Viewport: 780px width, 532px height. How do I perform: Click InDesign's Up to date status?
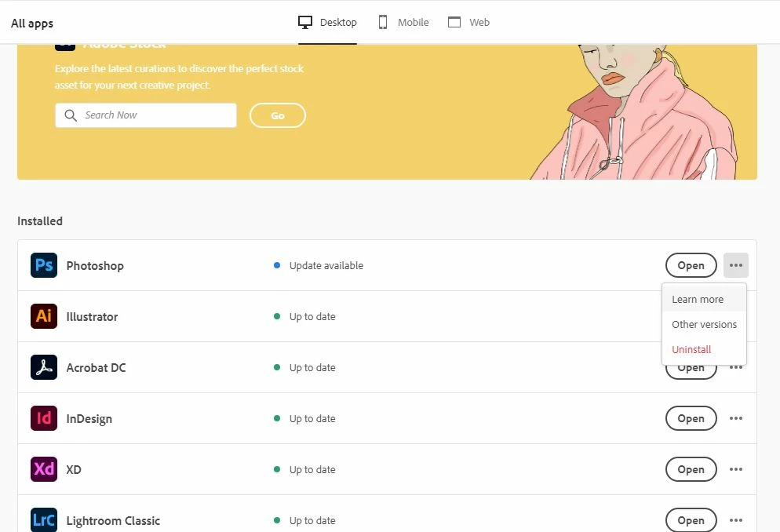304,419
